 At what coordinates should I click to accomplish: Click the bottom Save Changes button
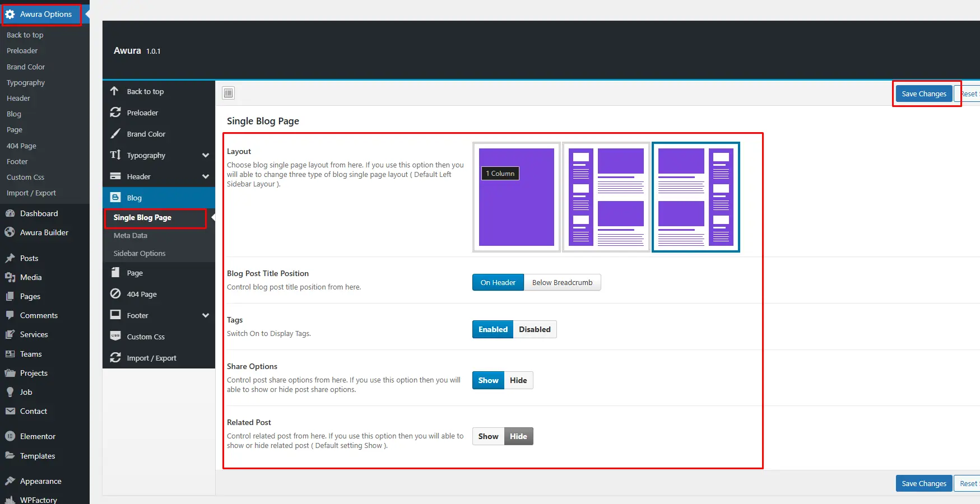[x=924, y=483]
